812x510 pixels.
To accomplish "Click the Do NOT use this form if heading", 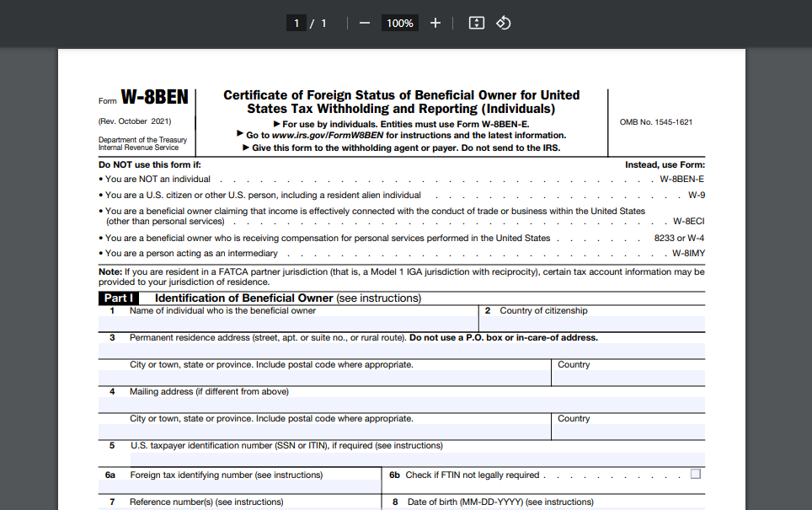I will (150, 165).
